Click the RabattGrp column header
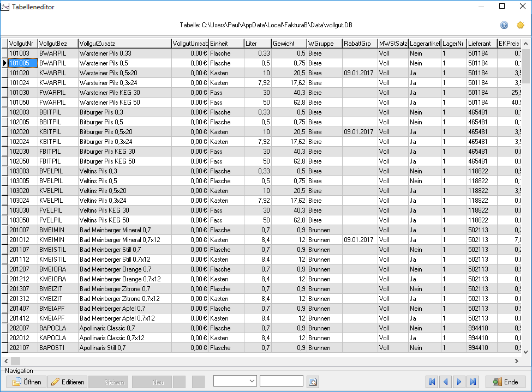 (x=360, y=44)
